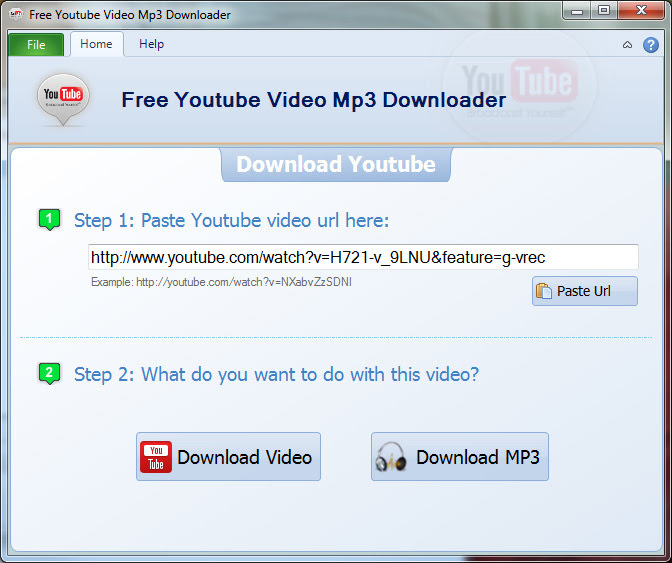Click the example URL text below field

(221, 282)
